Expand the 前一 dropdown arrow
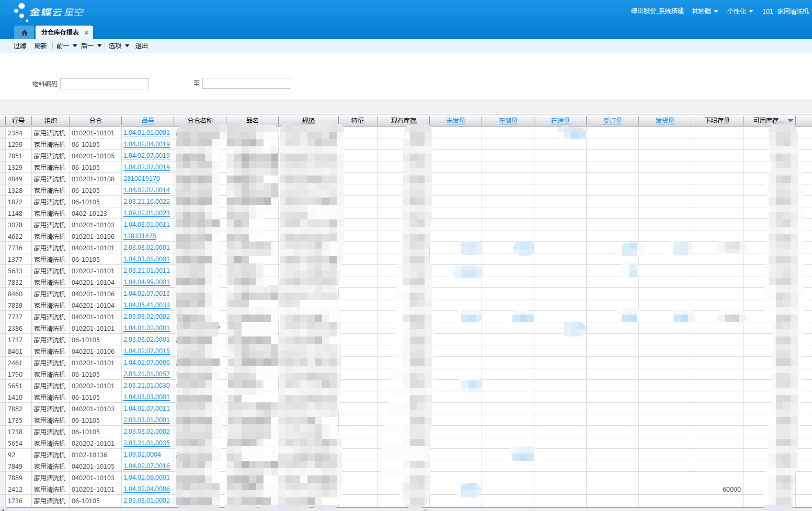 pyautogui.click(x=75, y=46)
